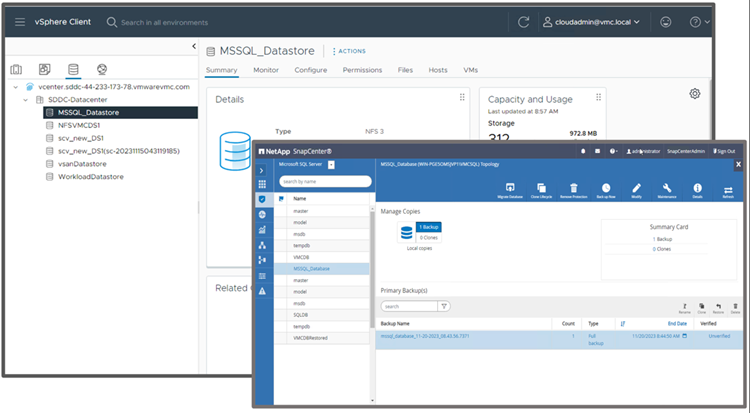This screenshot has width=750, height=413.
Task: Collapse the SDDC-Datacenter tree node
Action: tap(28, 100)
